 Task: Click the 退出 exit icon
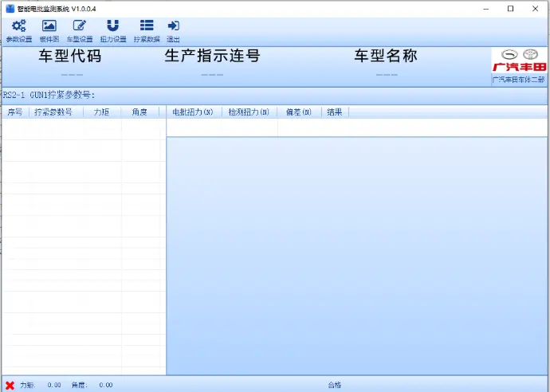(x=173, y=30)
